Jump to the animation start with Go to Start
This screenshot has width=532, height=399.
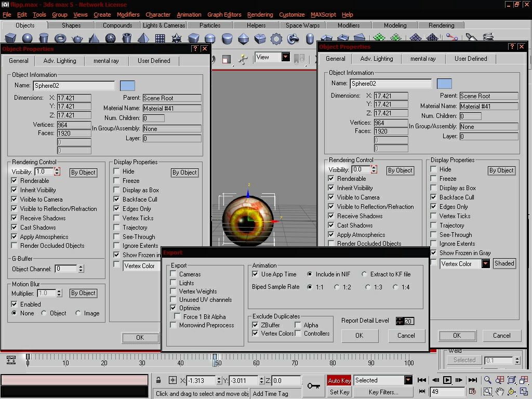422,380
